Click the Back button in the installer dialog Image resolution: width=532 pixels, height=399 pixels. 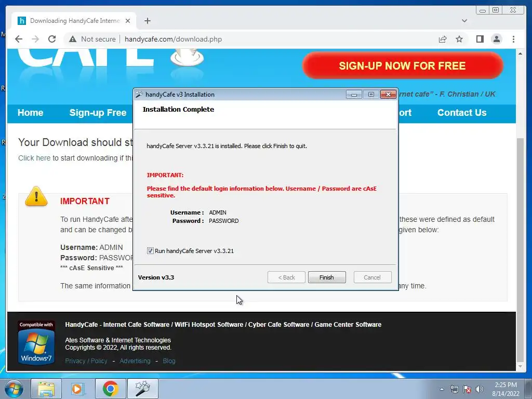pos(286,277)
